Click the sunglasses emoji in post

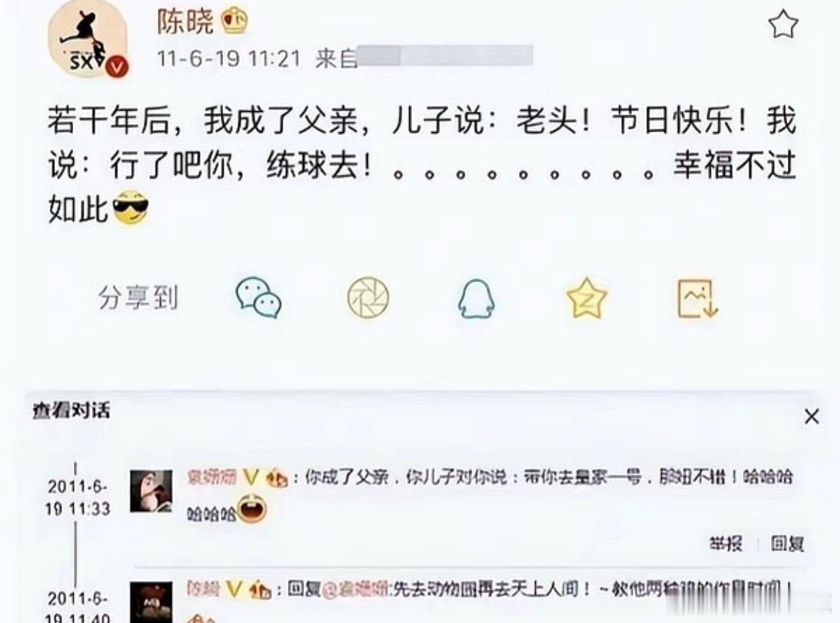tap(131, 208)
